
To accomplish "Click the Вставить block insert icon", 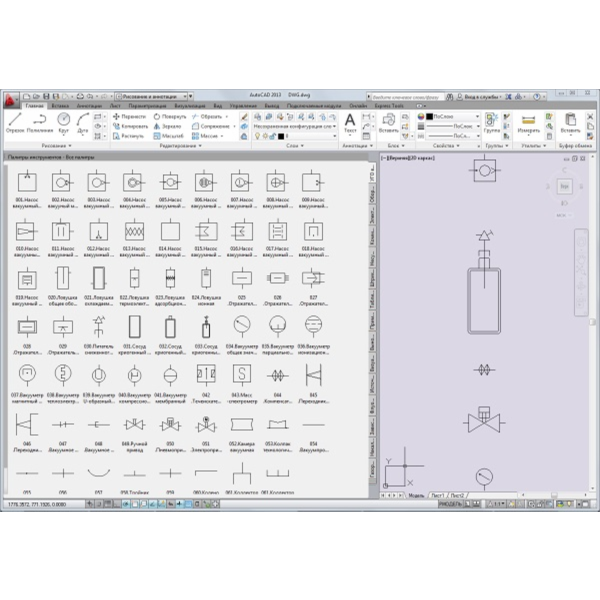I will pyautogui.click(x=389, y=123).
